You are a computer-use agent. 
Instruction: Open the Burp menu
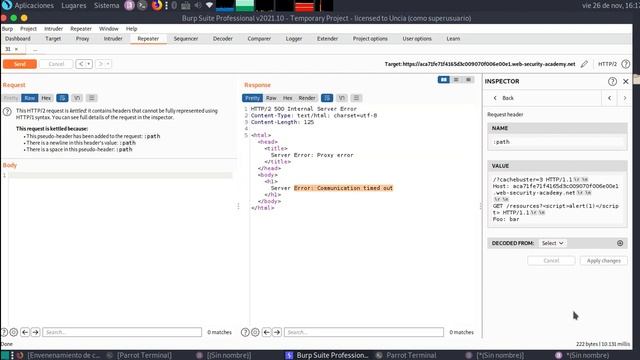[x=7, y=29]
